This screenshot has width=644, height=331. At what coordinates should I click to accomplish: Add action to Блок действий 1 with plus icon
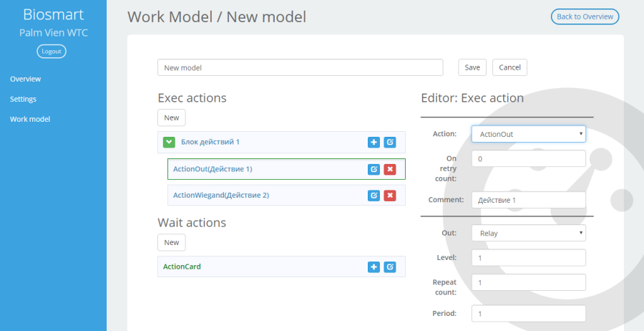[x=374, y=143]
